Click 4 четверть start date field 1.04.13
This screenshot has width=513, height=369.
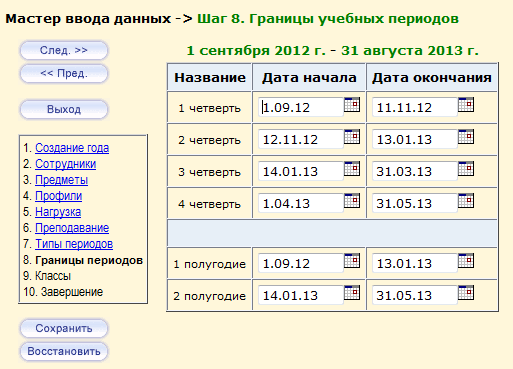point(301,203)
